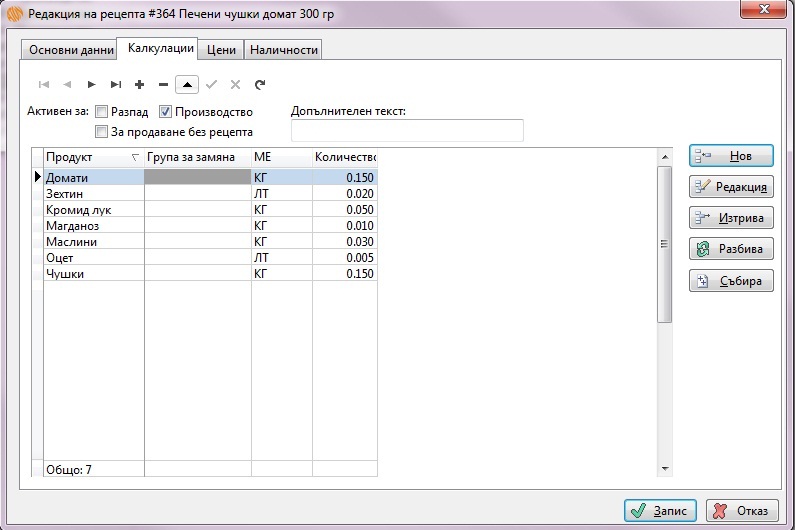
Task: Jump to last record navigator arrow
Action: (115, 85)
